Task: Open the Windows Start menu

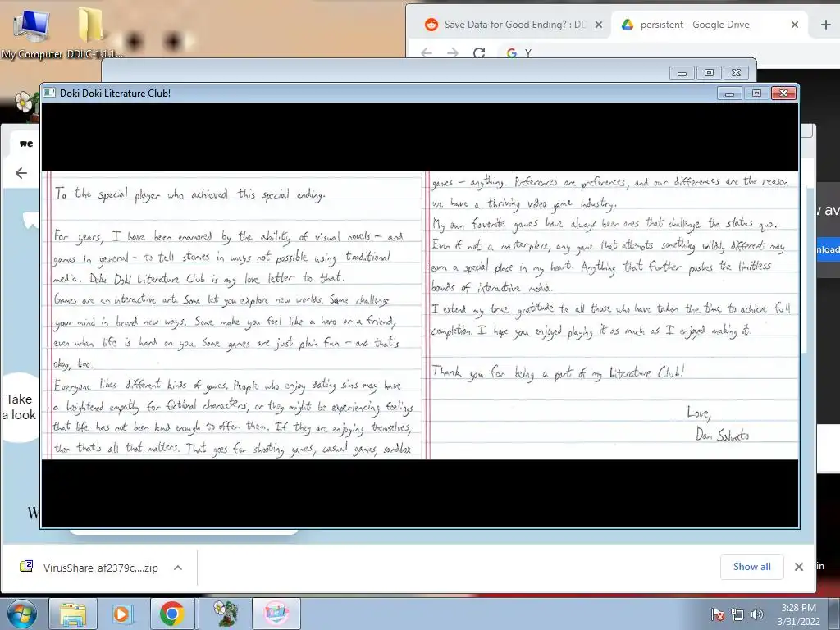Action: point(21,614)
